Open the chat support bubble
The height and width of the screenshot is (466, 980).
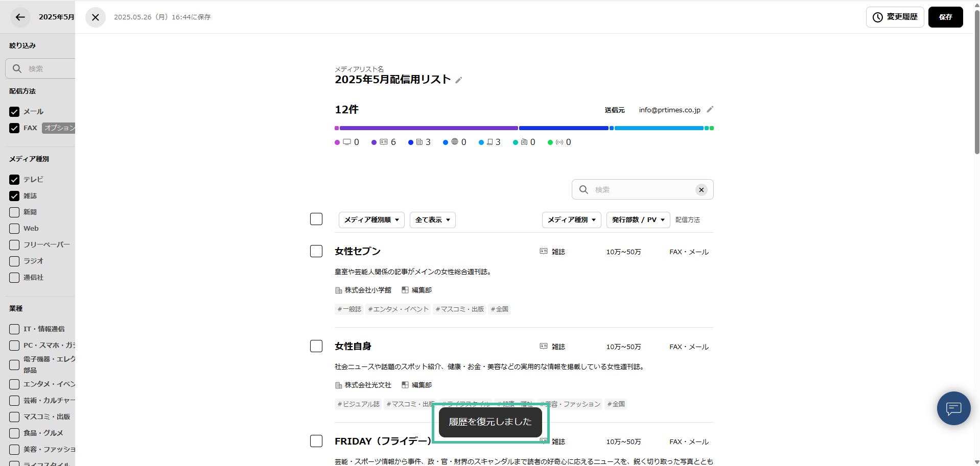click(953, 408)
